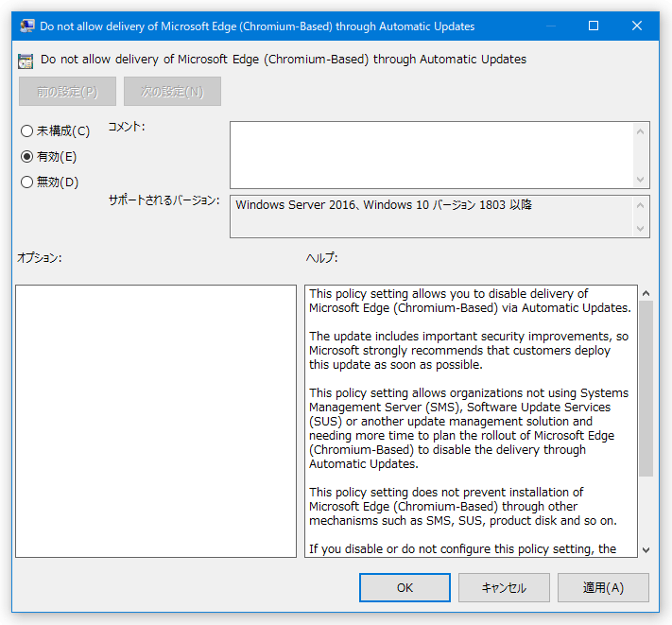Click the オプション: label
The image size is (672, 625).
tap(40, 257)
